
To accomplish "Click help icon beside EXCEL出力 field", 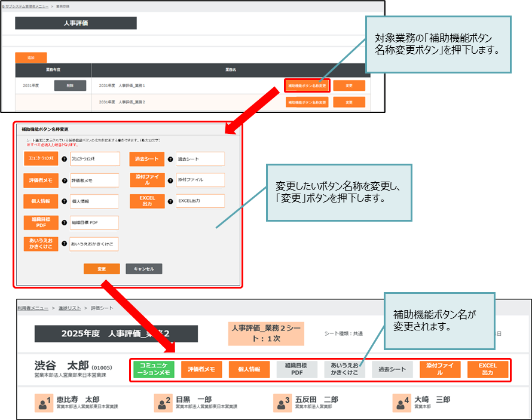I will (172, 201).
